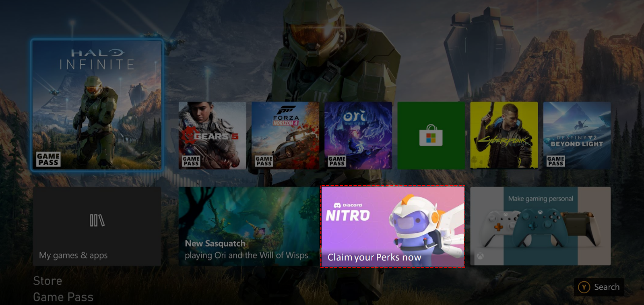Click 'playing Ori and the Will of Wisps' text
The height and width of the screenshot is (305, 644).
246,256
